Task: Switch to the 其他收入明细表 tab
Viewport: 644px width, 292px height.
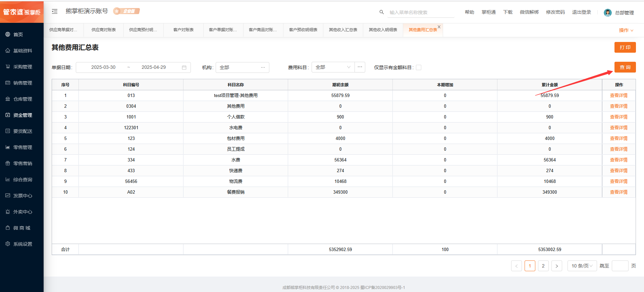Action: click(383, 30)
